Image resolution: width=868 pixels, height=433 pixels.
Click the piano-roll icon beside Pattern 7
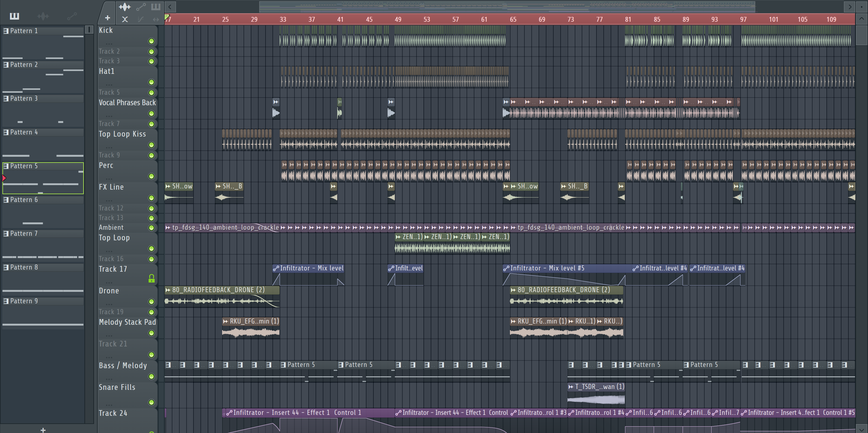coord(6,233)
